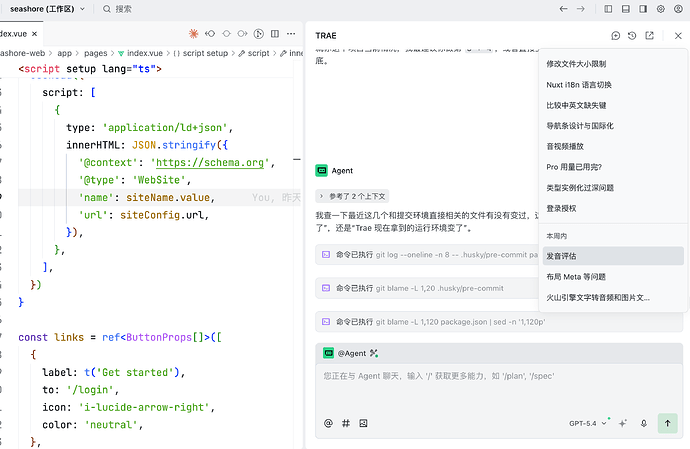Open history item 登录授权
690x449 pixels.
pos(613,208)
